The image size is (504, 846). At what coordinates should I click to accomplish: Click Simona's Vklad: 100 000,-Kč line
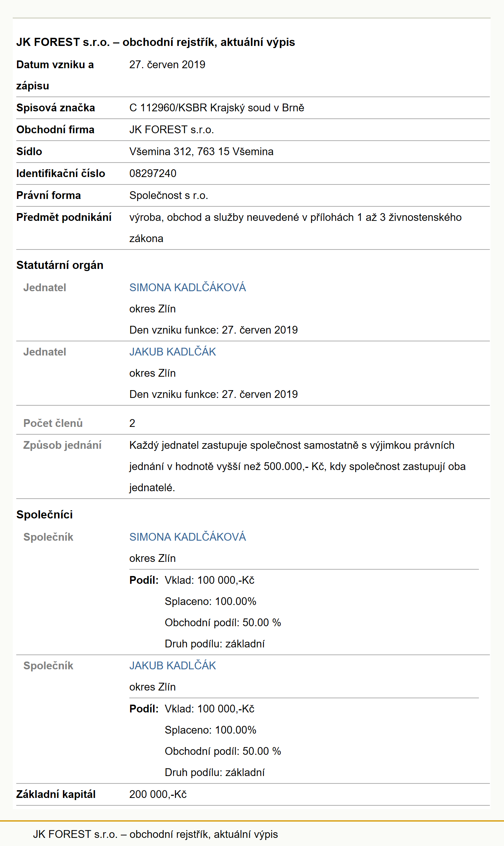[x=210, y=580]
